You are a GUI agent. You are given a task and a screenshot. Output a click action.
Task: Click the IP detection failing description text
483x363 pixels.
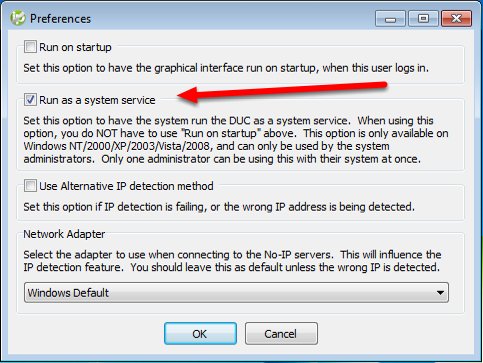(219, 207)
